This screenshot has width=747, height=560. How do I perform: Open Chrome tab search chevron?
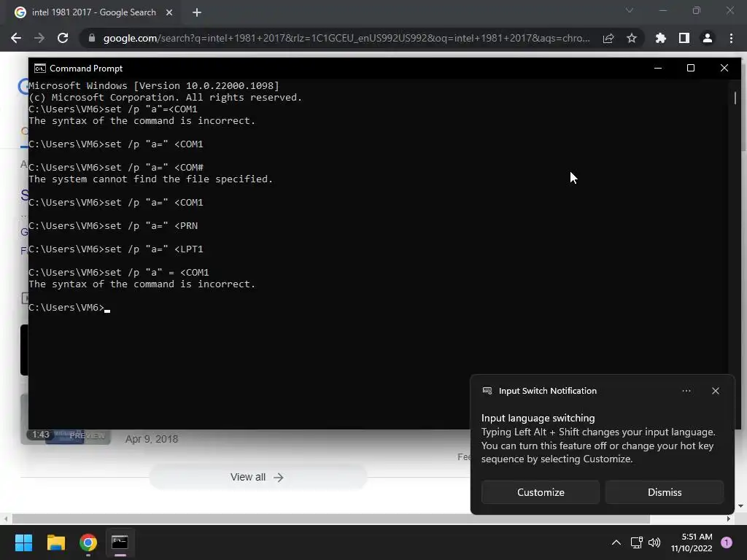pos(630,10)
